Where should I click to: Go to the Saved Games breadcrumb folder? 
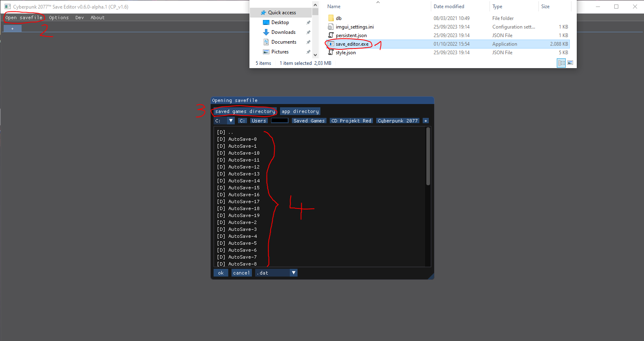309,121
